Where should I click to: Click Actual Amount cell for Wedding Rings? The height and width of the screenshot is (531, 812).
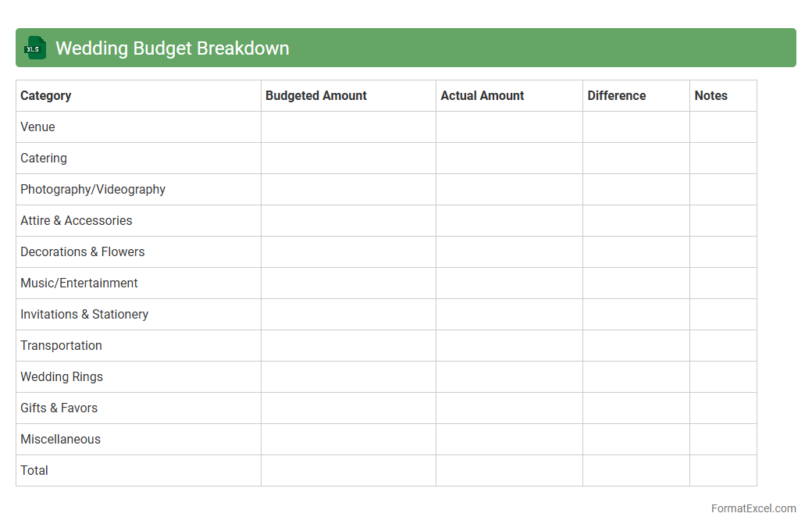point(509,377)
